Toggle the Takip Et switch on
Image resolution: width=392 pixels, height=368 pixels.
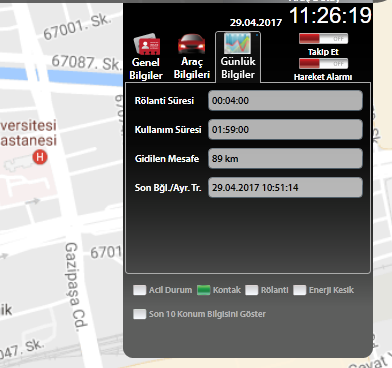(323, 39)
